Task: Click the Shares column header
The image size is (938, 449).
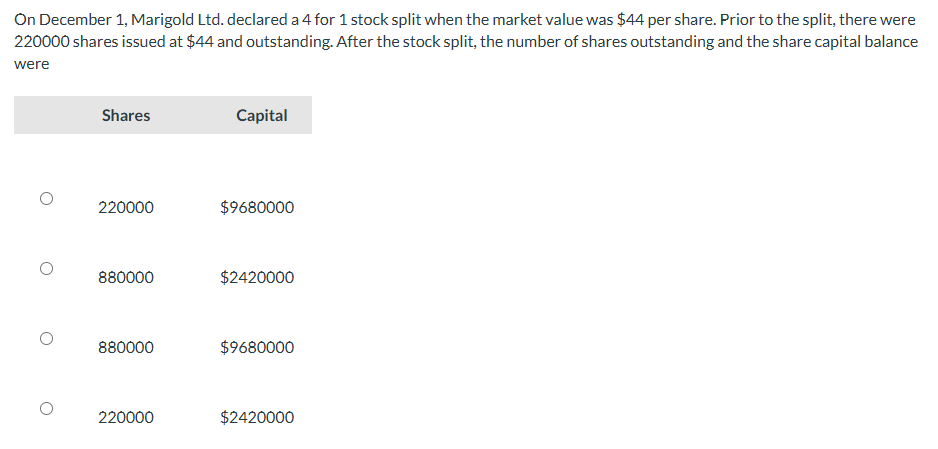Action: 126,115
